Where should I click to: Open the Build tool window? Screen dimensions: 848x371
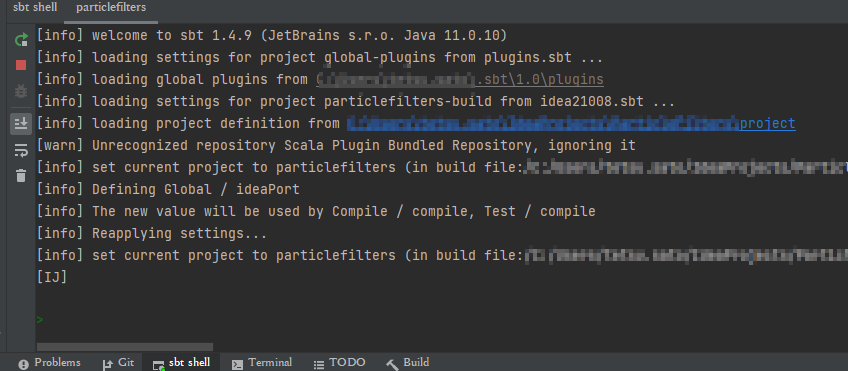(x=408, y=362)
